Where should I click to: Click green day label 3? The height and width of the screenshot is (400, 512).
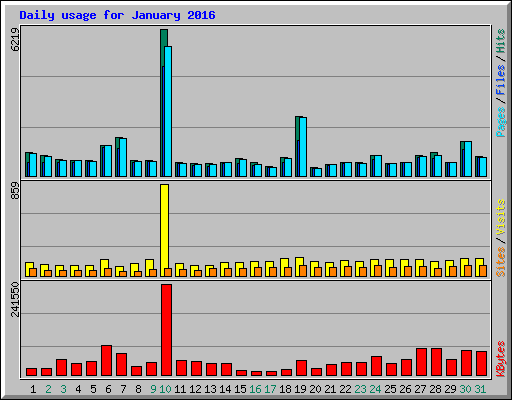pyautogui.click(x=63, y=389)
